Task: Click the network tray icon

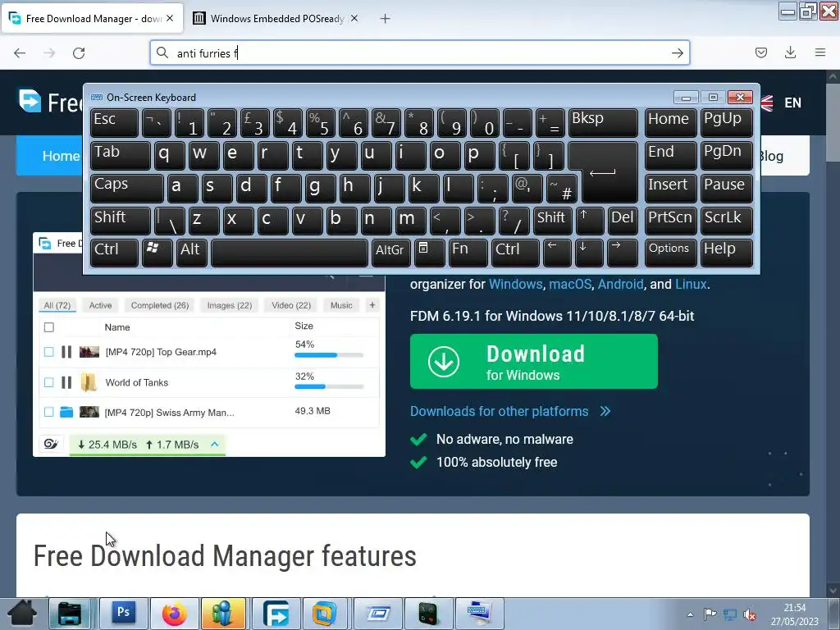Action: coord(729,614)
